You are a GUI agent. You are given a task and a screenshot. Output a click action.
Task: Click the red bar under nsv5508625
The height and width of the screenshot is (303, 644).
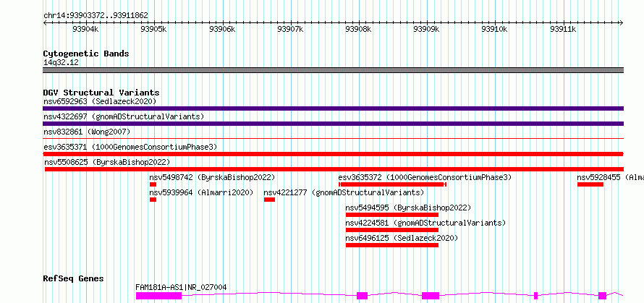(334, 169)
